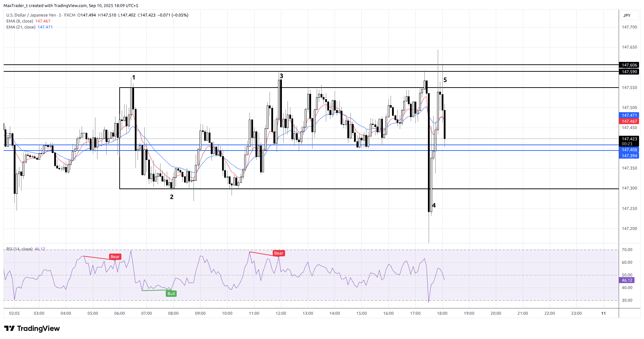Click the blue 147.471 EMA price tag
The width and height of the screenshot is (644, 339).
tap(629, 115)
